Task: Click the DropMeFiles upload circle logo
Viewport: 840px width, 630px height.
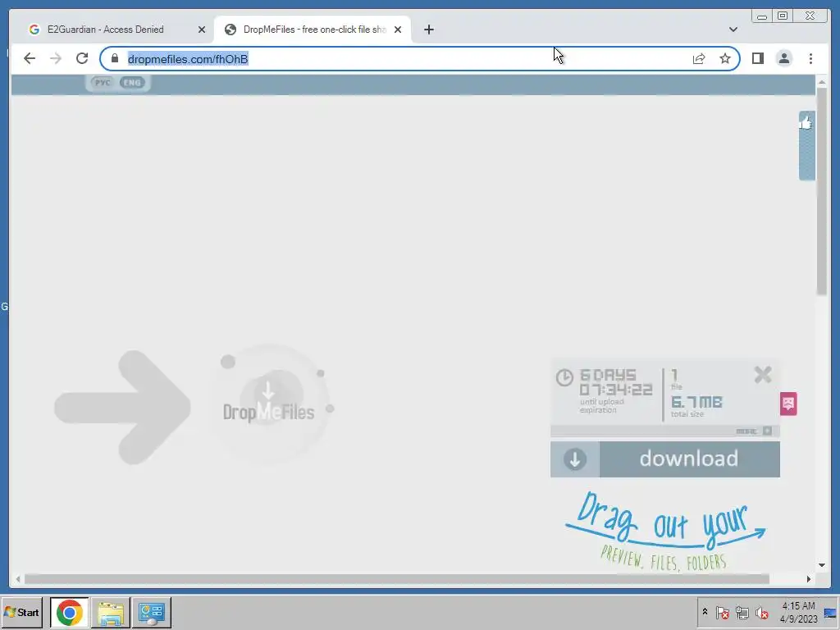Action: [269, 404]
